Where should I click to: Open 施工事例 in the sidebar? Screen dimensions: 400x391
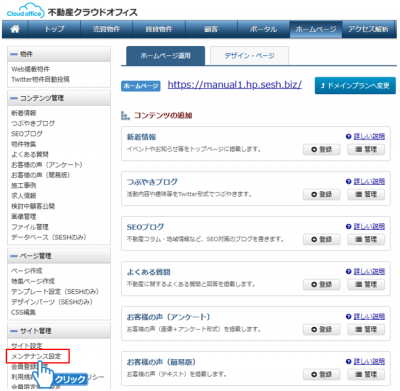click(24, 185)
